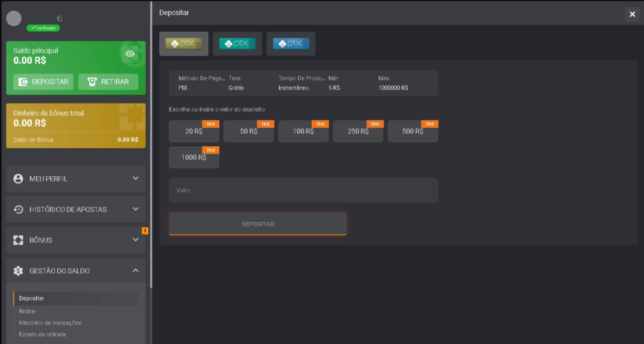The width and height of the screenshot is (644, 344).
Task: Toggle balance visibility with the eye icon
Action: click(x=131, y=54)
